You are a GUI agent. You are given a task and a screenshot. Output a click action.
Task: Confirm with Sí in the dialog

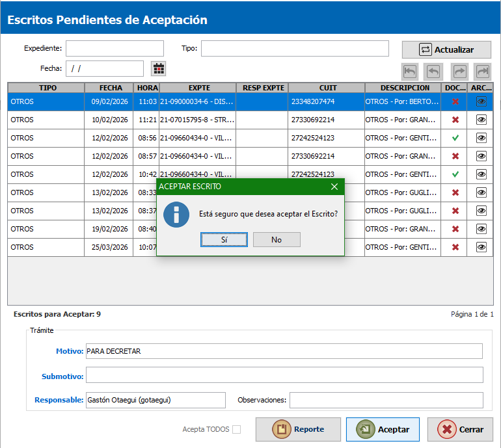tap(224, 240)
